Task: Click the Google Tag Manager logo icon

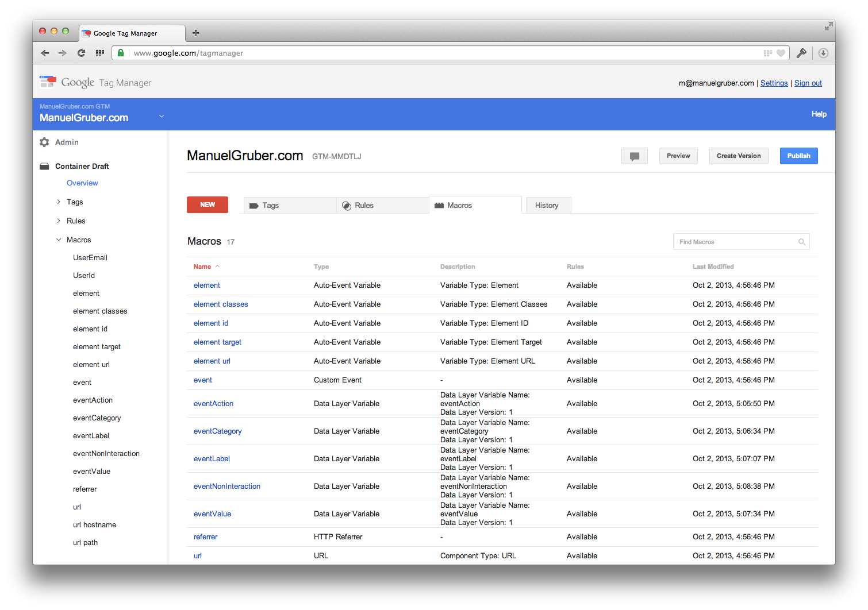Action: [x=48, y=82]
